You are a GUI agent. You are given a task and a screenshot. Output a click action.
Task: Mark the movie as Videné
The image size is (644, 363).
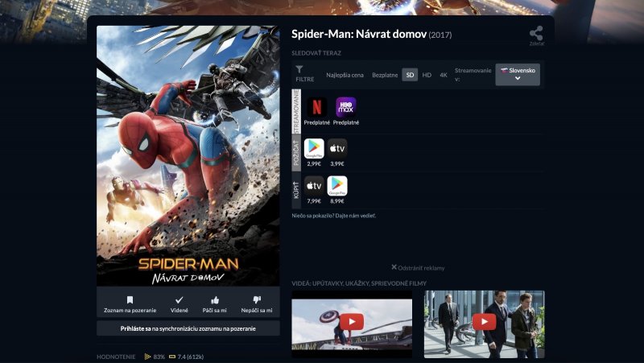click(x=180, y=303)
